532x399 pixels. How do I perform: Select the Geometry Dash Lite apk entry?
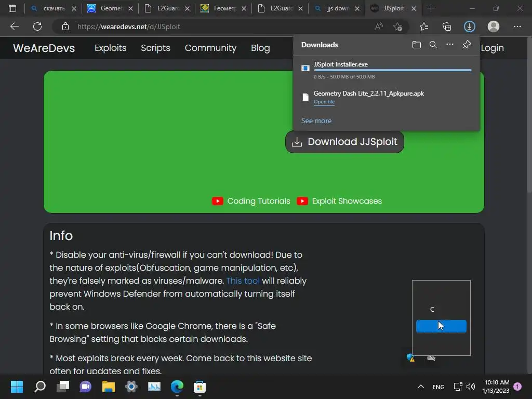point(387,97)
